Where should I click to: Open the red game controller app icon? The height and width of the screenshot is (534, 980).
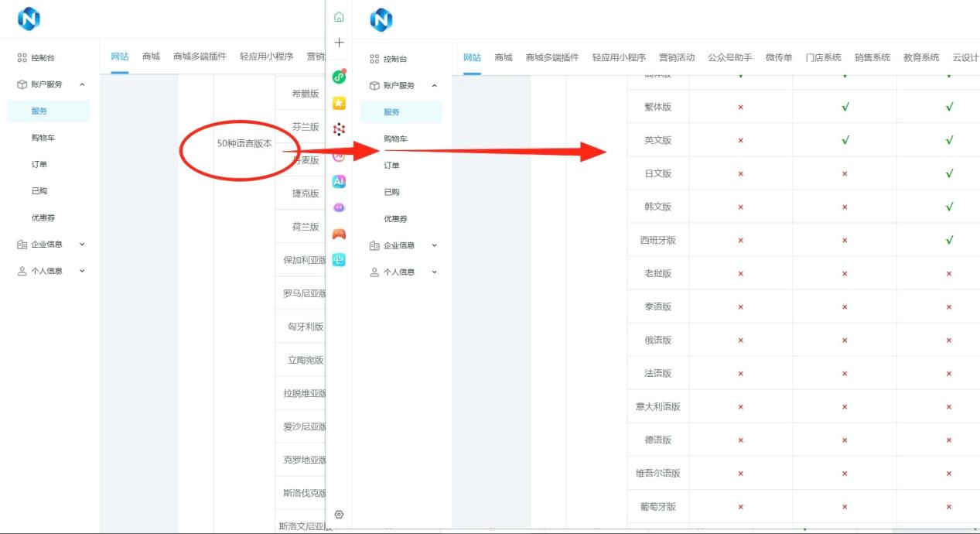tap(339, 234)
